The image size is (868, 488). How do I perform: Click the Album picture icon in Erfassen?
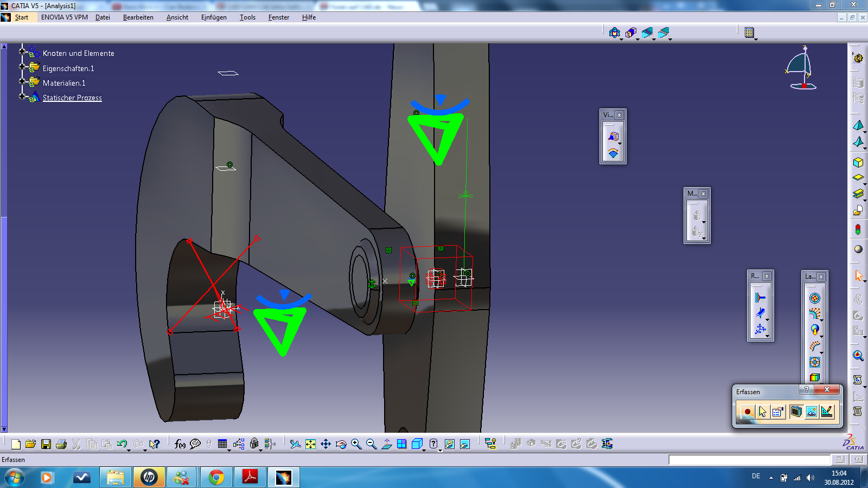811,412
